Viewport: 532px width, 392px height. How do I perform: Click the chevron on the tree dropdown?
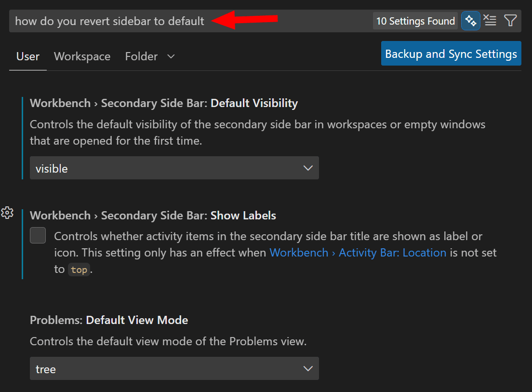[308, 368]
